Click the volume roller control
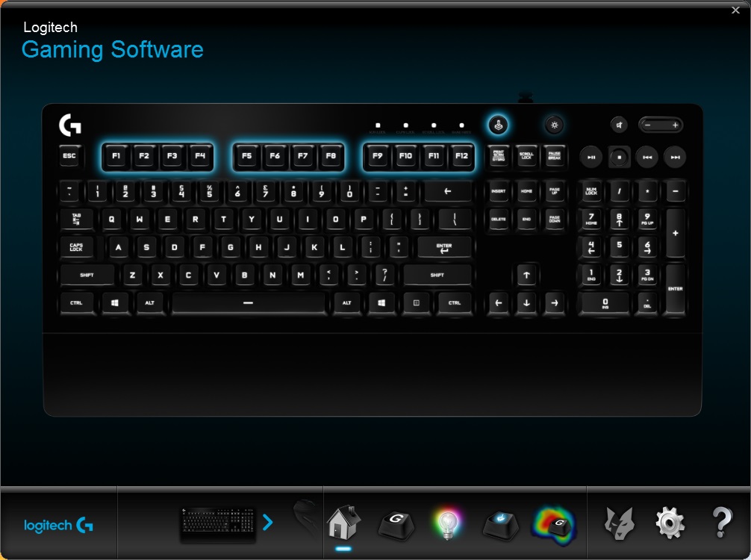The height and width of the screenshot is (560, 751). (661, 125)
